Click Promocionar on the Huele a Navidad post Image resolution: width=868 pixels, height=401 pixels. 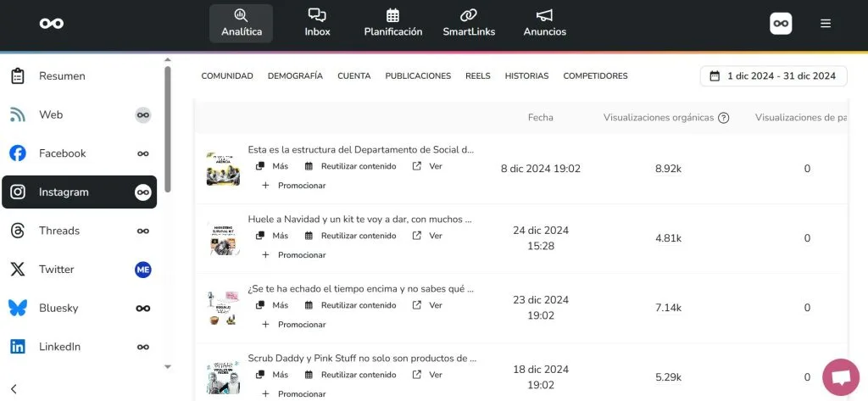[294, 254]
